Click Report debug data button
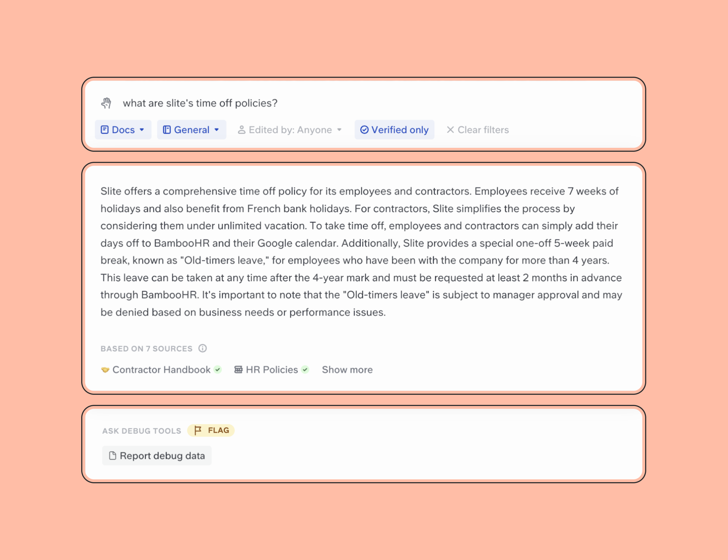The width and height of the screenshot is (728, 560). [157, 455]
